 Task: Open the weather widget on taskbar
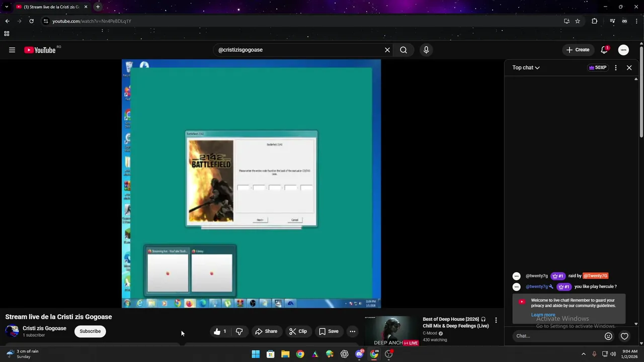click(23, 354)
